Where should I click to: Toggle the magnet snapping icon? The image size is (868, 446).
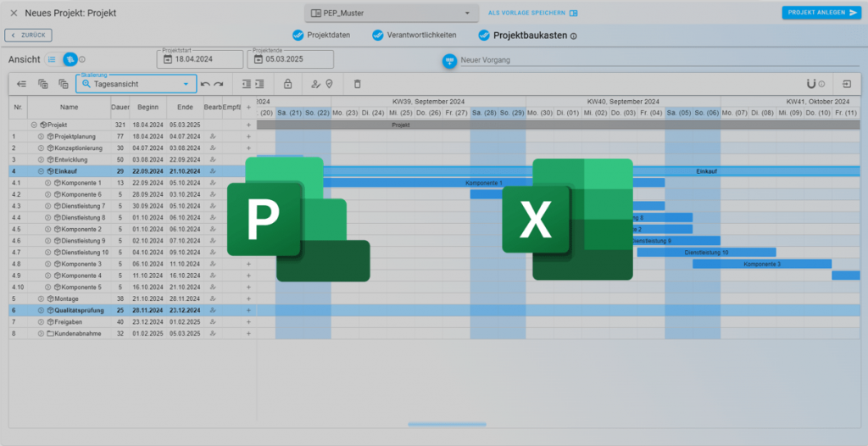(811, 84)
